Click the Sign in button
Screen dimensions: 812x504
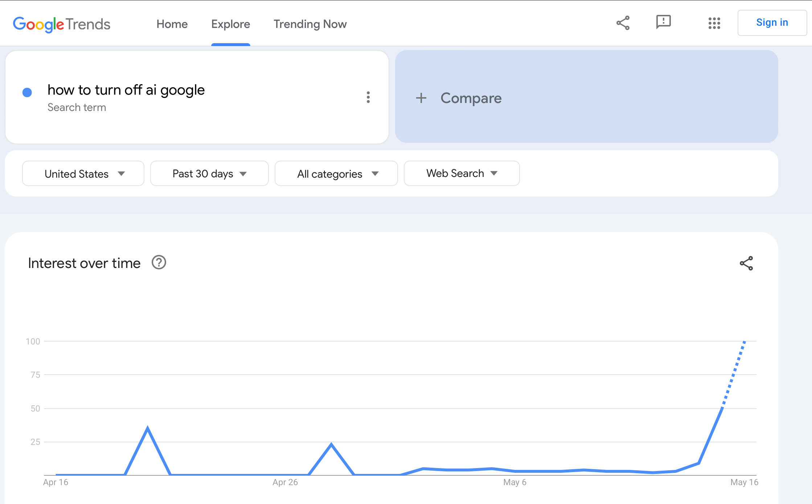coord(772,22)
